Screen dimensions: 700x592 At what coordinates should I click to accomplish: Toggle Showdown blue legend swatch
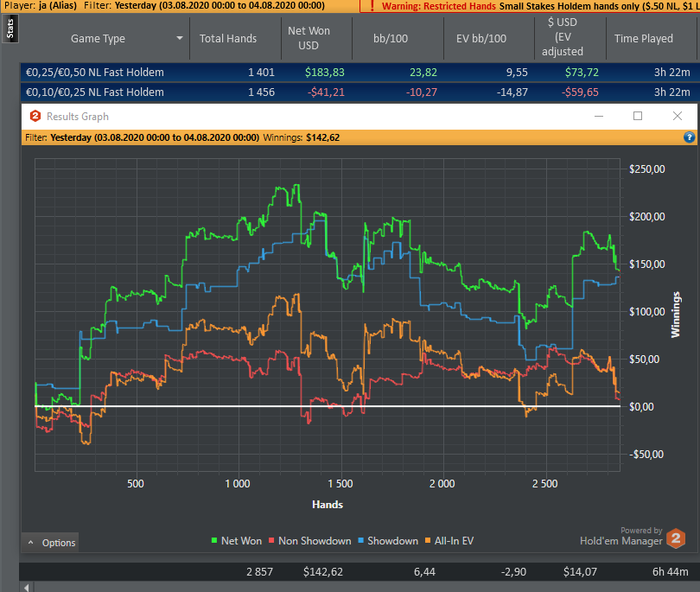coord(361,541)
